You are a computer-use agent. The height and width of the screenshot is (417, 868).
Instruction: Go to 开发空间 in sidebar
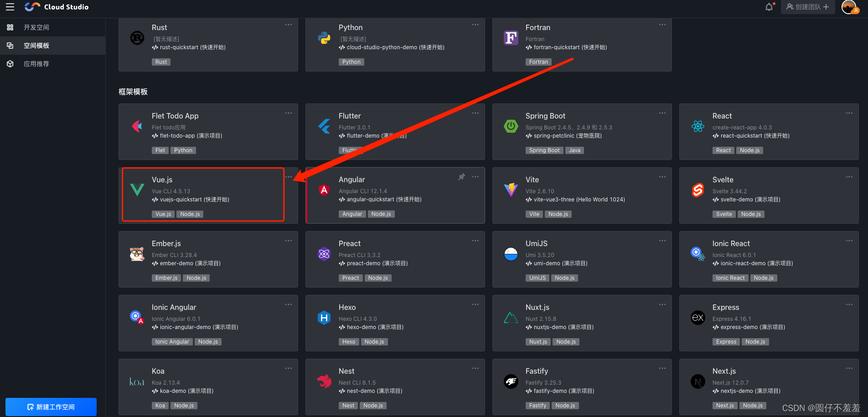pyautogui.click(x=52, y=27)
